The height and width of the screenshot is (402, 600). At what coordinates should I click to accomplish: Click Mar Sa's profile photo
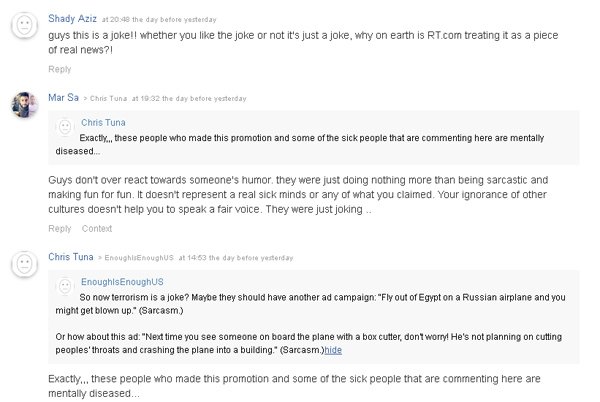coord(24,104)
